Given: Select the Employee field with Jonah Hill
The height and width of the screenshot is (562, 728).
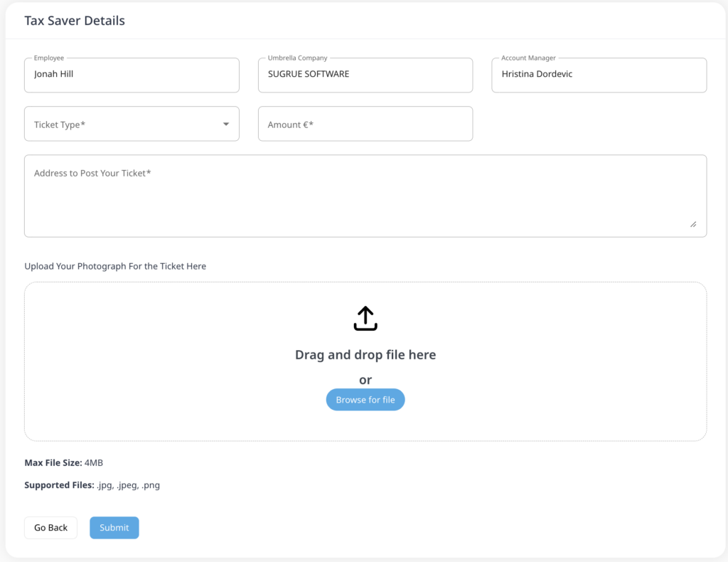Looking at the screenshot, I should tap(132, 75).
